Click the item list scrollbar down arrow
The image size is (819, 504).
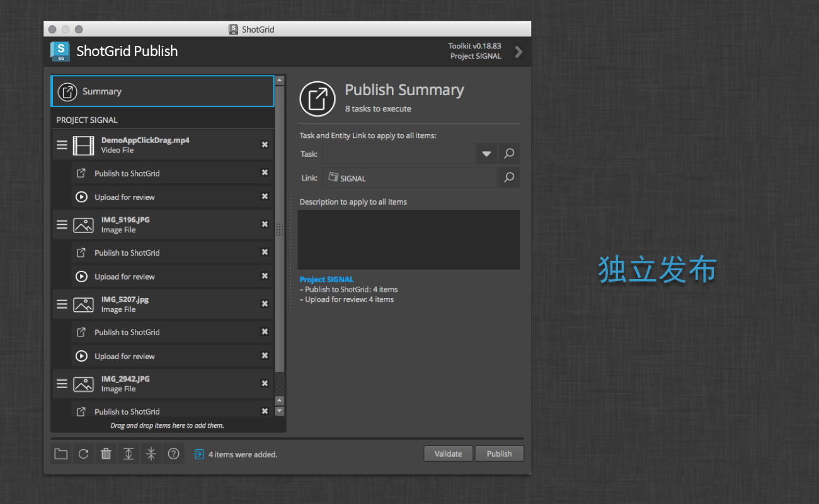280,411
